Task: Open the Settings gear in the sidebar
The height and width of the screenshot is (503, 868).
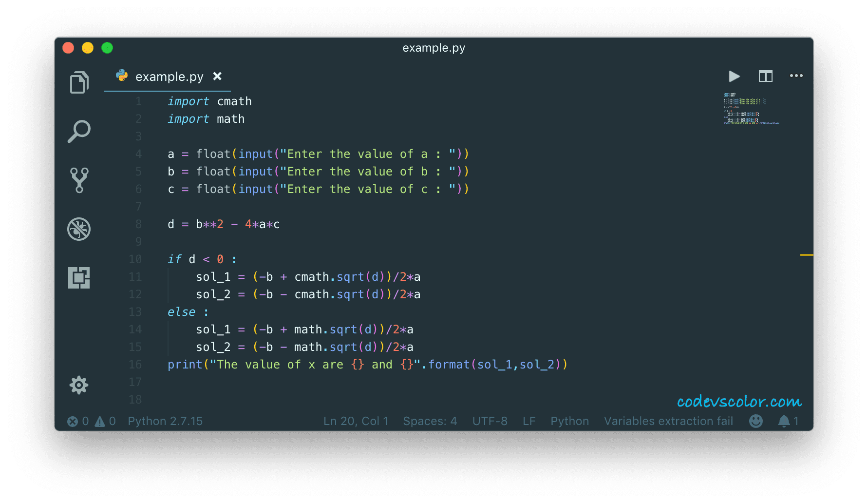Action: (x=79, y=385)
